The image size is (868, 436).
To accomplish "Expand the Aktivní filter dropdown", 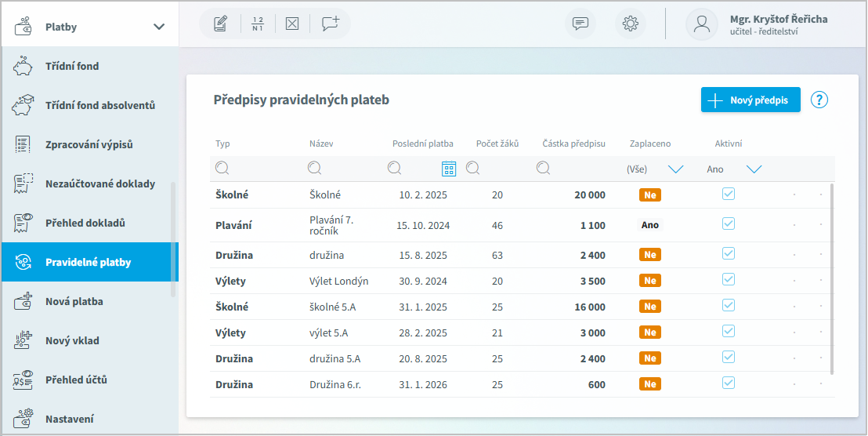I will [754, 169].
